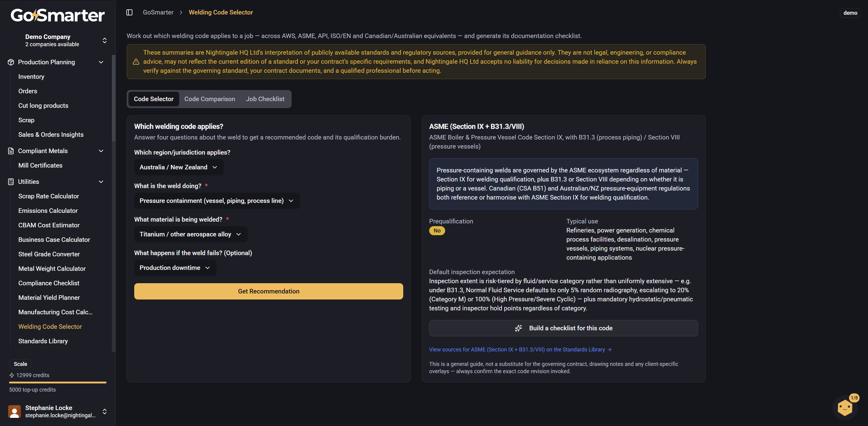Image resolution: width=868 pixels, height=426 pixels.
Task: Click the 'Default inspection expectation' label
Action: pyautogui.click(x=472, y=272)
